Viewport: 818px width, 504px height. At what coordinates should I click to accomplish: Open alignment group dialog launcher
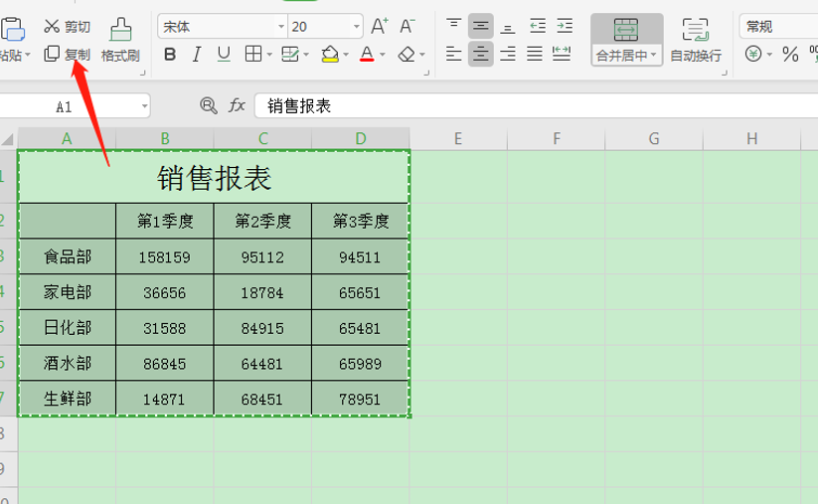point(725,73)
